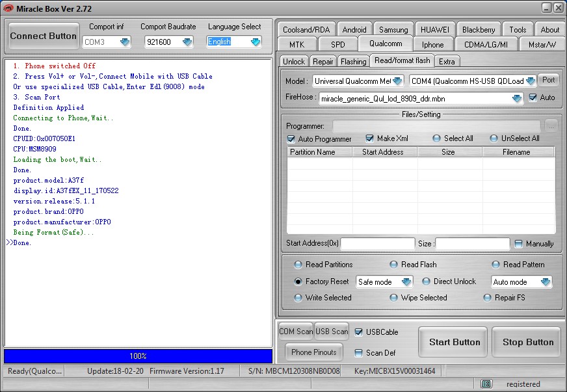Click the status bar grid icon beside registered

tap(486, 384)
